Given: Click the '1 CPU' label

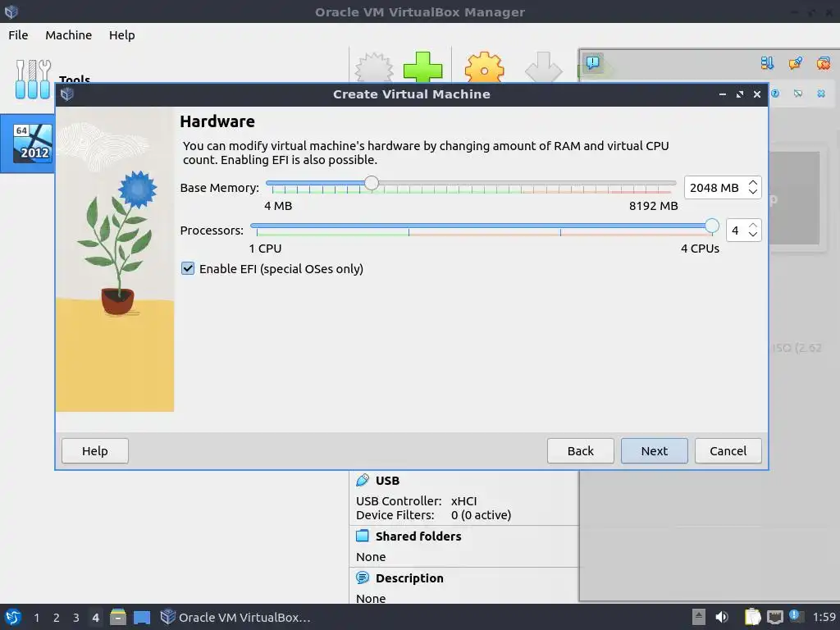Looking at the screenshot, I should 265,249.
